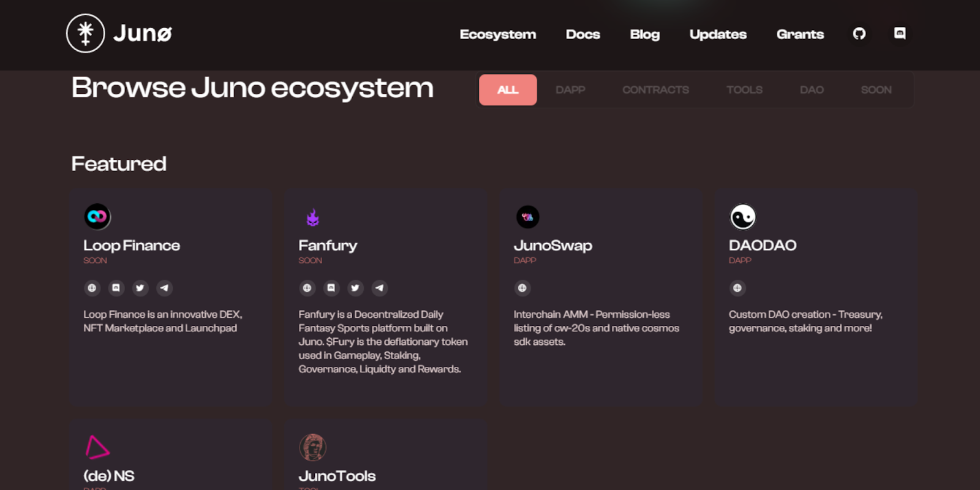
Task: Click JunoSwap logo icon
Action: 527,217
